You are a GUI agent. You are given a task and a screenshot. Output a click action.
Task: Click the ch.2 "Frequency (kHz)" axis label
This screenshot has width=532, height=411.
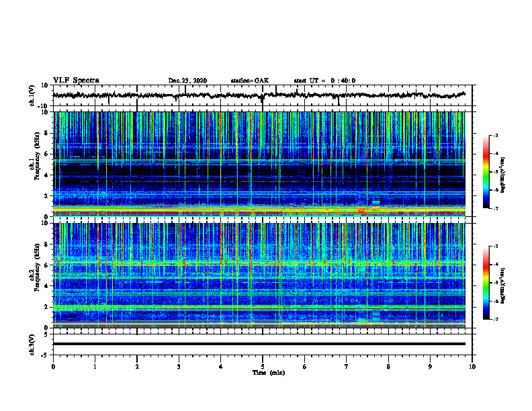pyautogui.click(x=37, y=267)
